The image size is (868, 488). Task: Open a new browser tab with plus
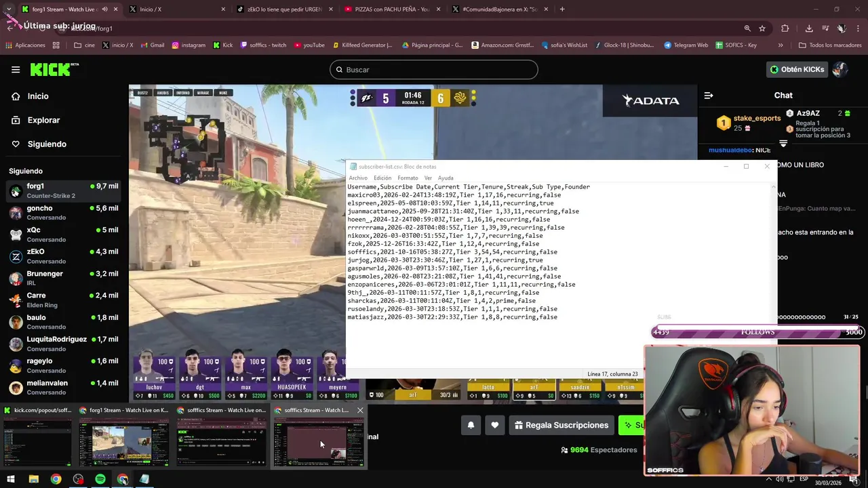(x=562, y=9)
